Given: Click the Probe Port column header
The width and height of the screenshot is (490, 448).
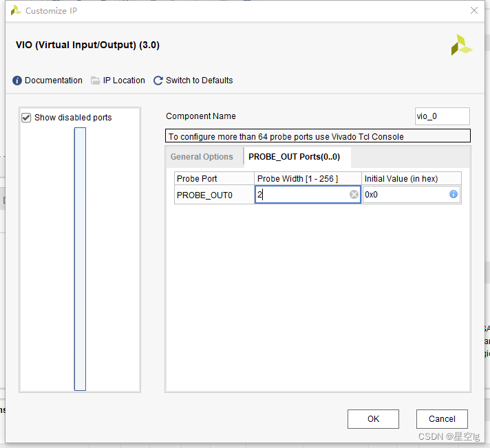Looking at the screenshot, I should coord(214,178).
